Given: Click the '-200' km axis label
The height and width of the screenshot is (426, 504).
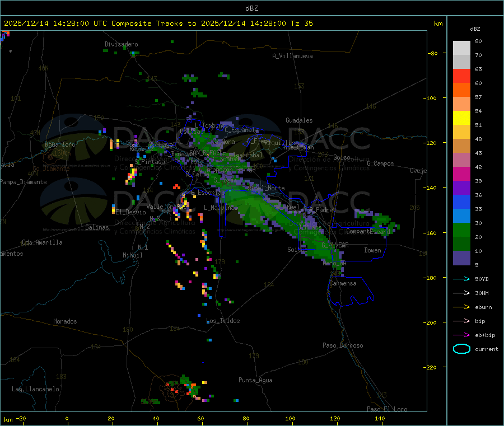Looking at the screenshot, I should pos(430,322).
